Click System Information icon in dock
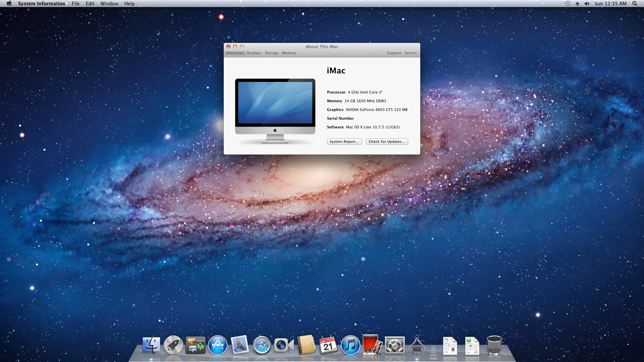 417,345
